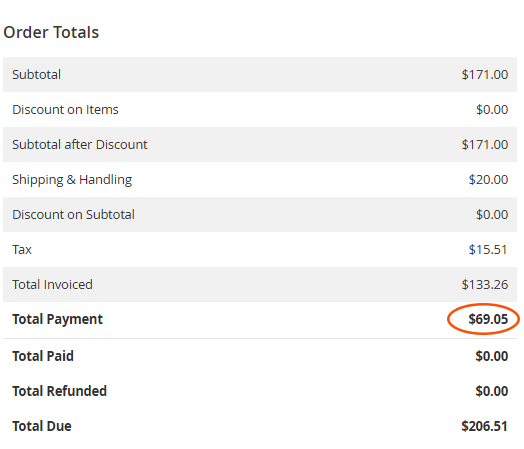The image size is (524, 449).
Task: Click the circled $69.05 Total Payment amount
Action: (x=488, y=319)
